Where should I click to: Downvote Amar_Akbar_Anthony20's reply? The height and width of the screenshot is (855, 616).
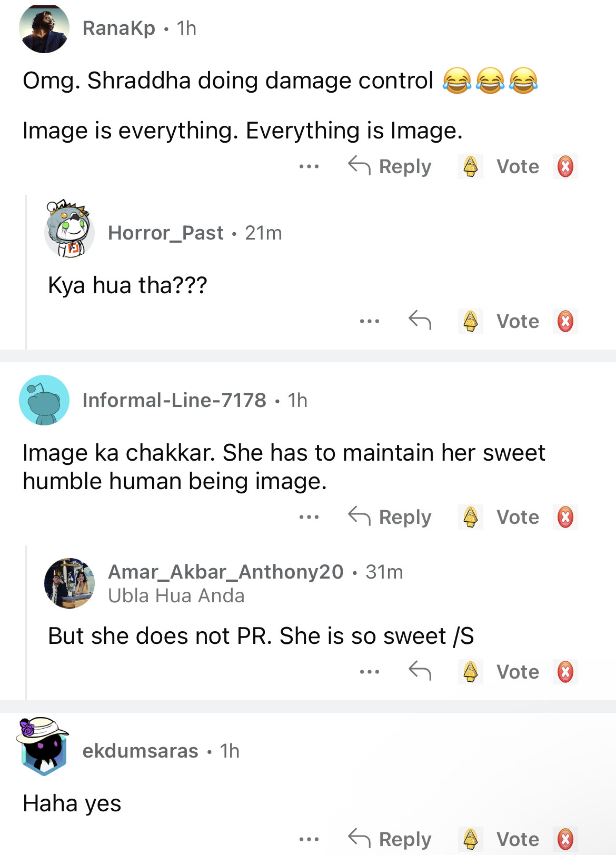(x=565, y=672)
